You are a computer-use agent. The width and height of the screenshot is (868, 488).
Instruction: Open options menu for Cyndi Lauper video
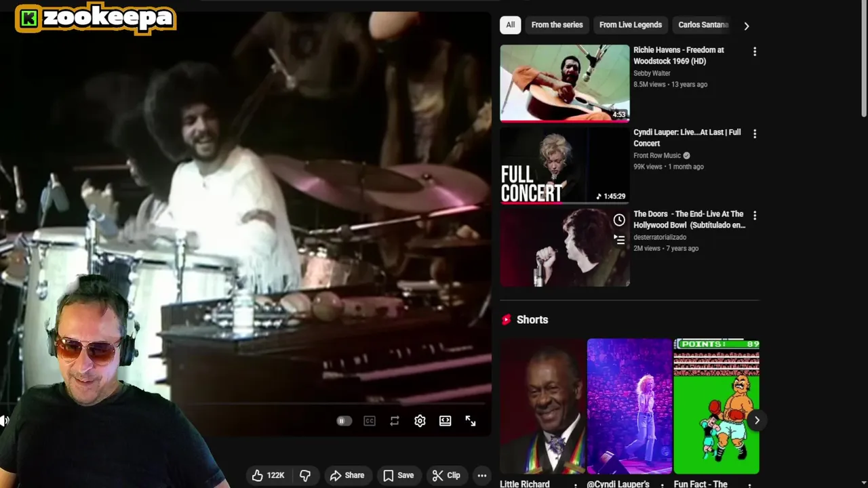755,134
